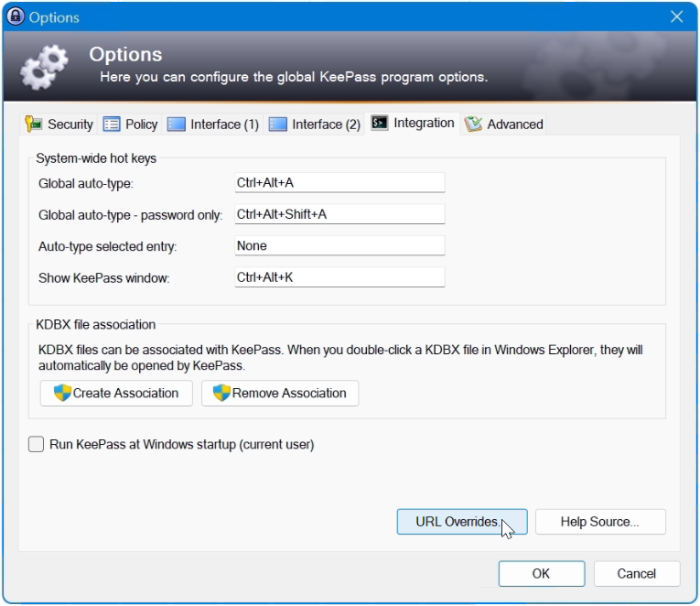Click the Integration tab console icon
Viewport: 700px width, 606px height.
[x=380, y=123]
